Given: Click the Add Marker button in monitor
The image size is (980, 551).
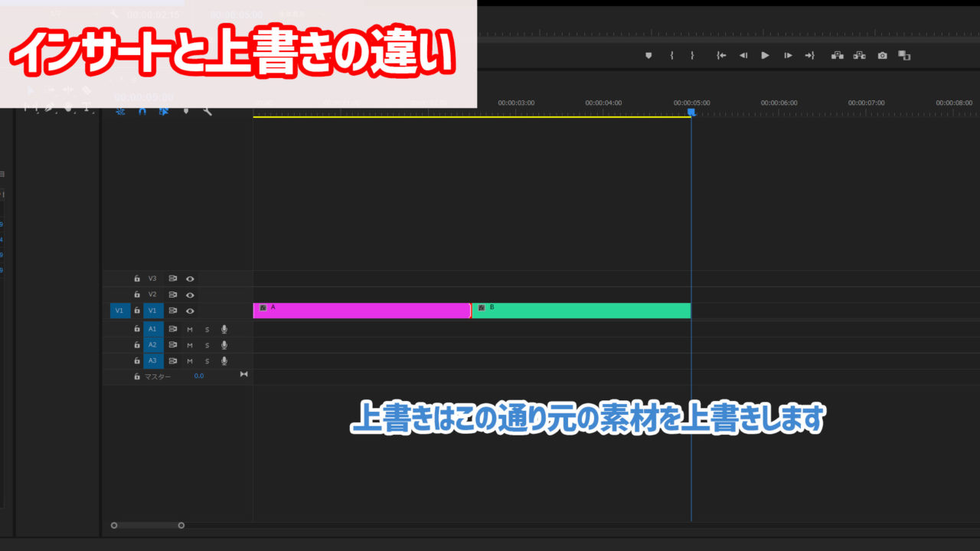Looking at the screenshot, I should point(648,55).
